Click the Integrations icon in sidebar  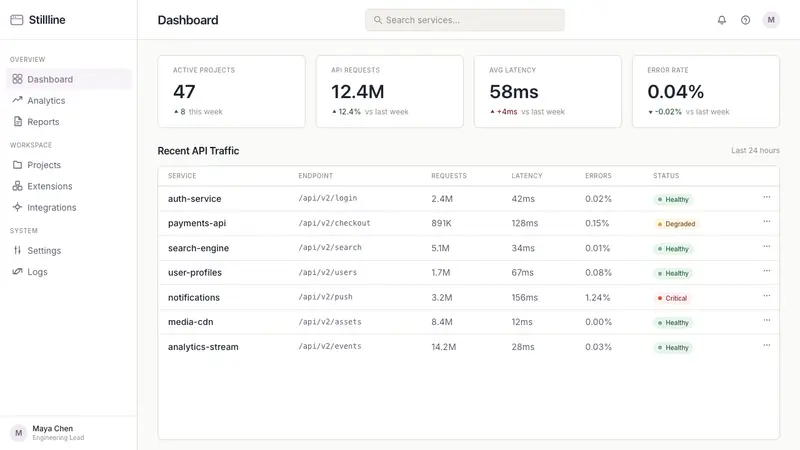click(17, 207)
